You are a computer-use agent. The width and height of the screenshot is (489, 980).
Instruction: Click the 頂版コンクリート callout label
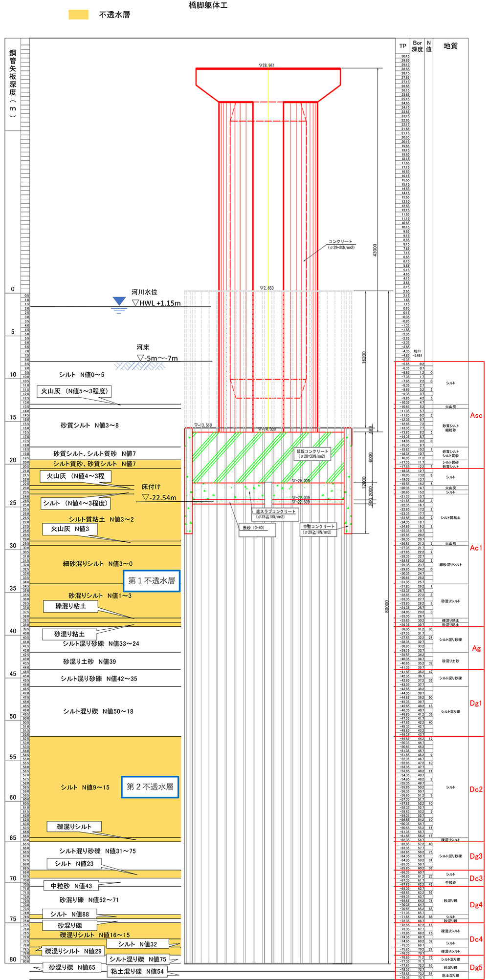(312, 453)
